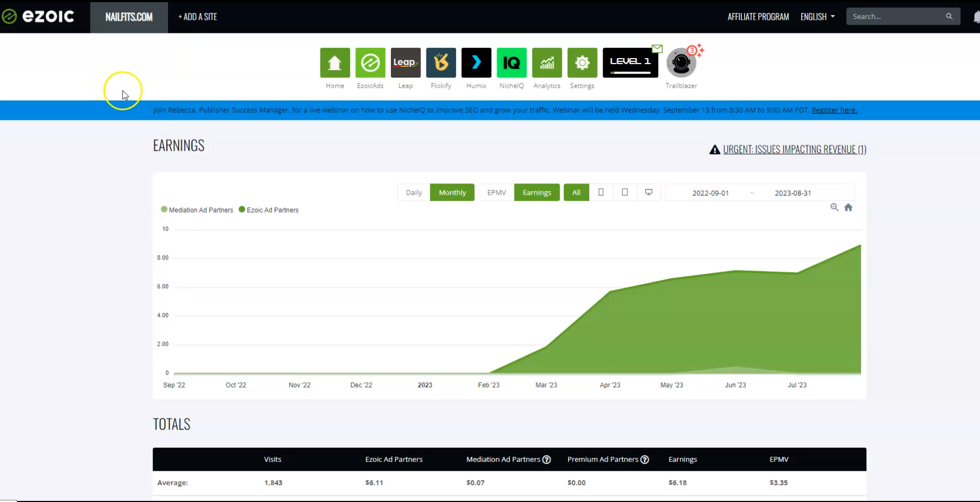Click the Level 1 badge
The width and height of the screenshot is (980, 502).
coord(631,62)
